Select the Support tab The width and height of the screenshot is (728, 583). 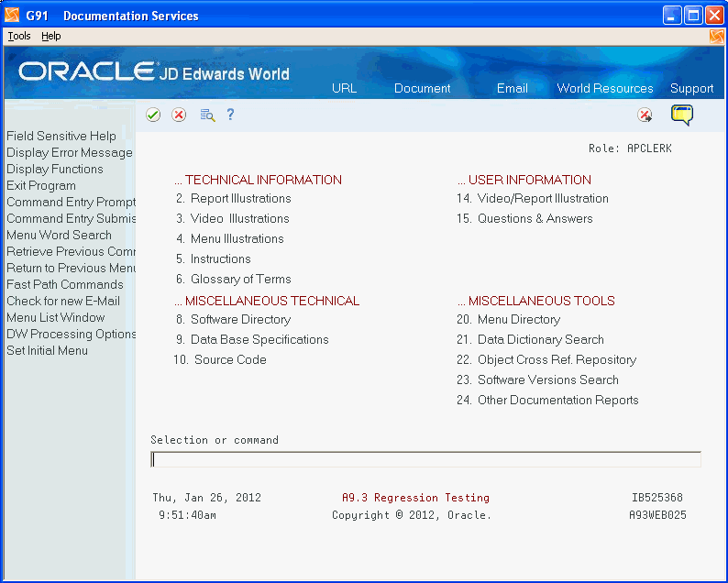[692, 88]
